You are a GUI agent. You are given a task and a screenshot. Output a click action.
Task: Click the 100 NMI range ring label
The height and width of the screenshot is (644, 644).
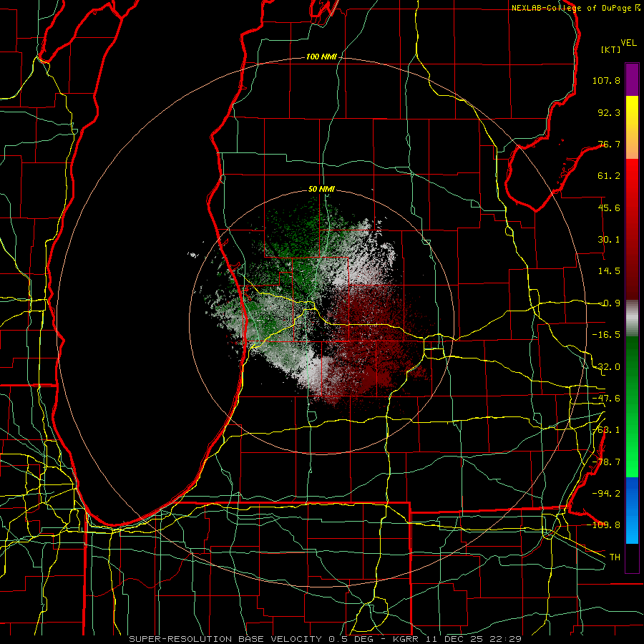(x=321, y=57)
